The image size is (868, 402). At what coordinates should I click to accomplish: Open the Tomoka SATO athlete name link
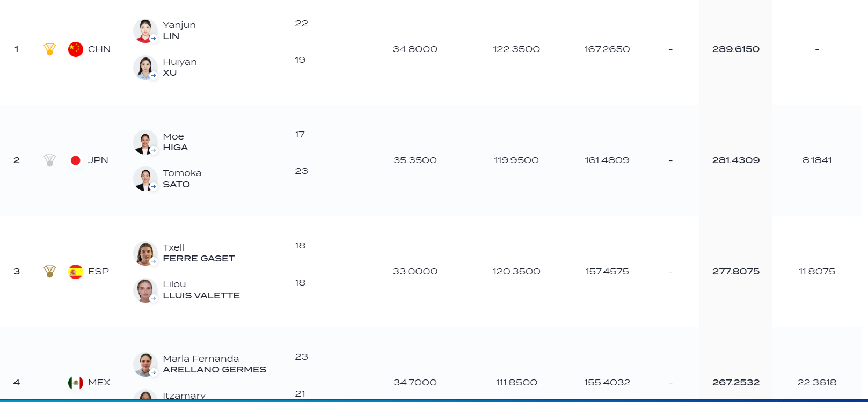(x=182, y=179)
